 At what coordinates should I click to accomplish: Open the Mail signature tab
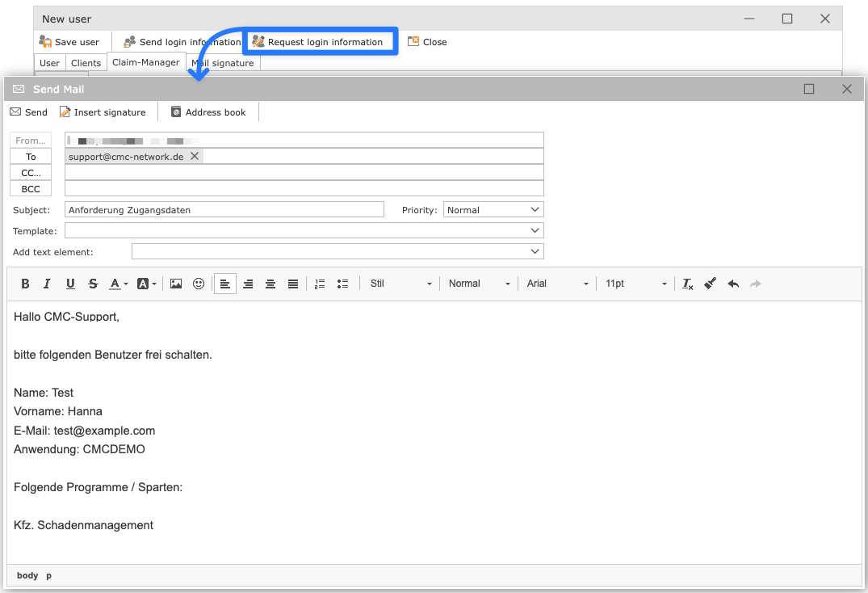click(x=224, y=63)
